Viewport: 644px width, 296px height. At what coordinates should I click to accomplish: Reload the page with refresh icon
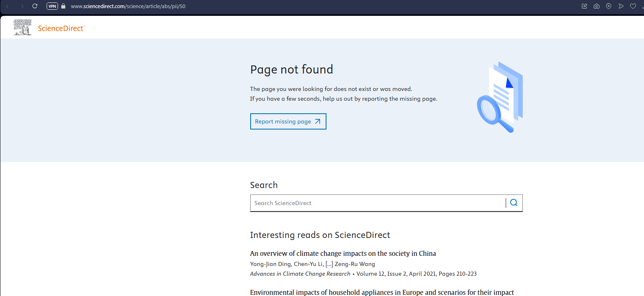[35, 6]
